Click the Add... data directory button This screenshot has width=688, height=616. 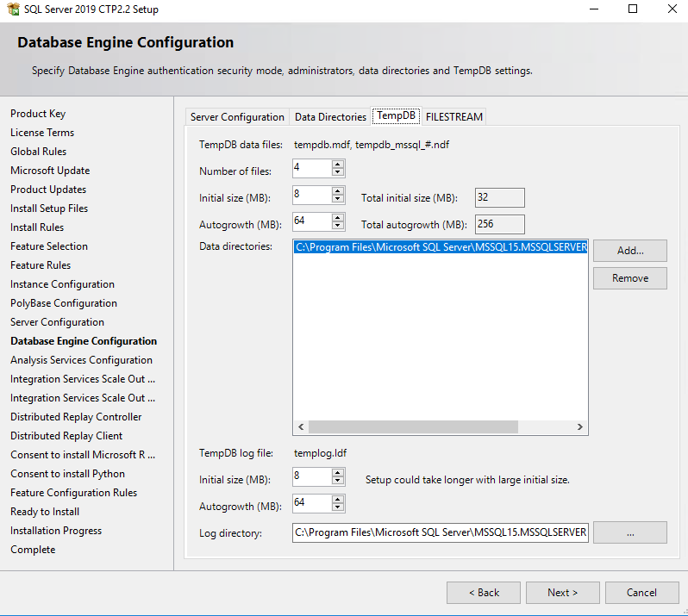click(630, 251)
